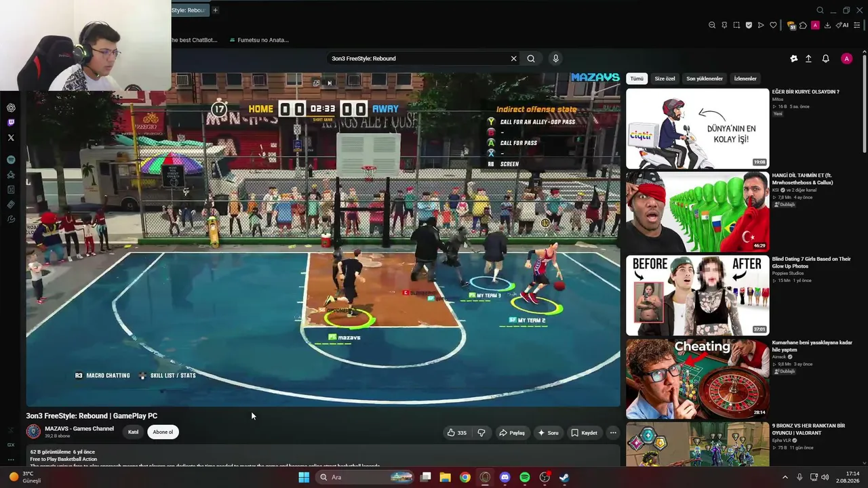This screenshot has width=868, height=488.
Task: Click the browser zoom out magnifier icon
Action: point(712,25)
